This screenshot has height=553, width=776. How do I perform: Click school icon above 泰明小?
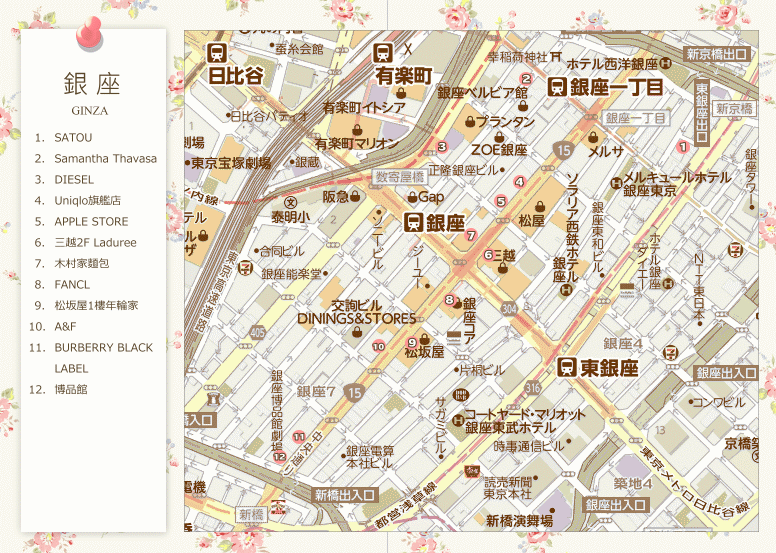291,201
